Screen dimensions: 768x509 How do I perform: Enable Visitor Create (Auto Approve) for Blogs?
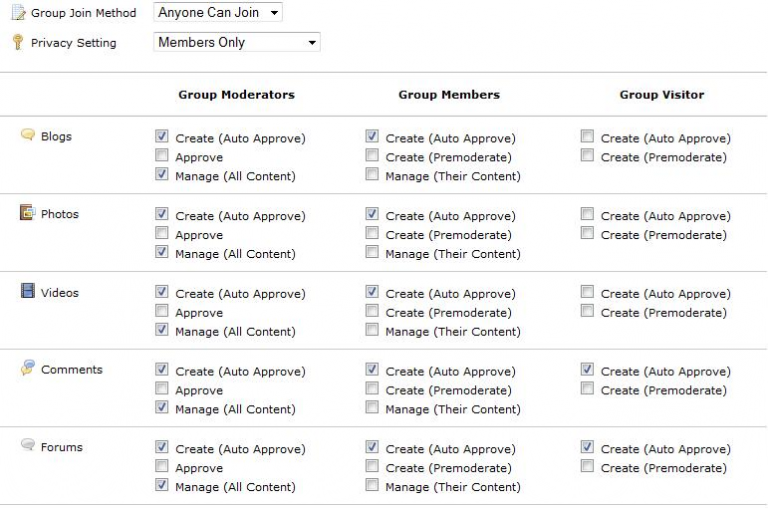click(x=587, y=136)
